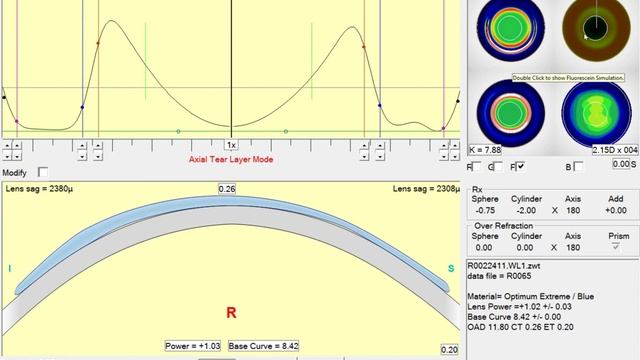Screen dimensions: 640x360
Task: Click down arrow below left brown line
Action: 98,156
